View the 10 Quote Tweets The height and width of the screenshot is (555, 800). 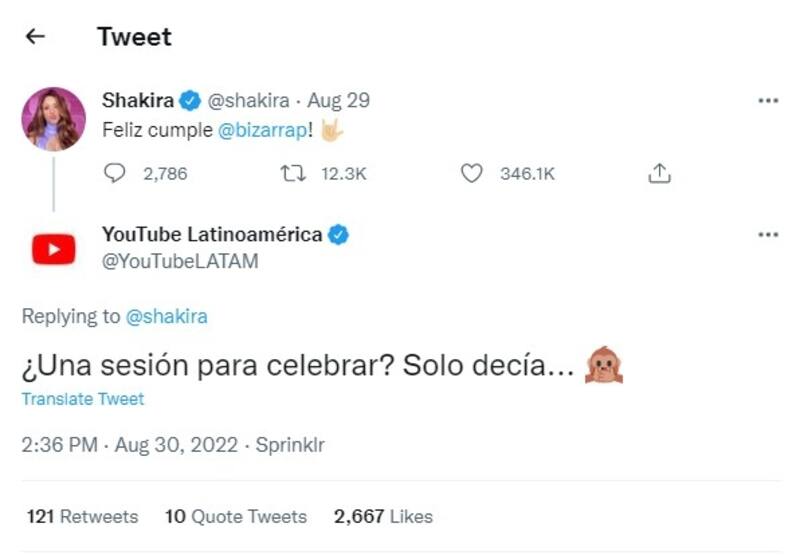point(236,517)
